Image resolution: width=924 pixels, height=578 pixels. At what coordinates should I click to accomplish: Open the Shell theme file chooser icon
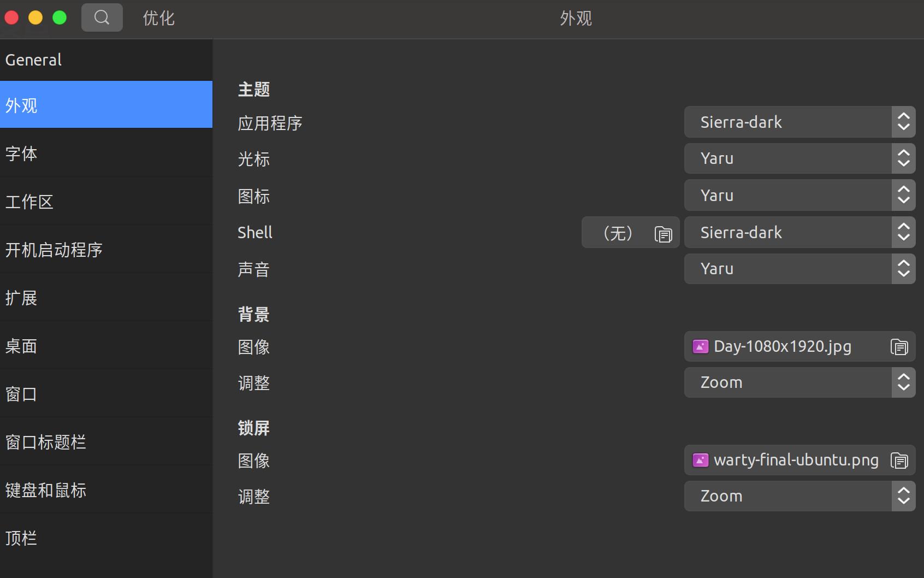pyautogui.click(x=663, y=234)
